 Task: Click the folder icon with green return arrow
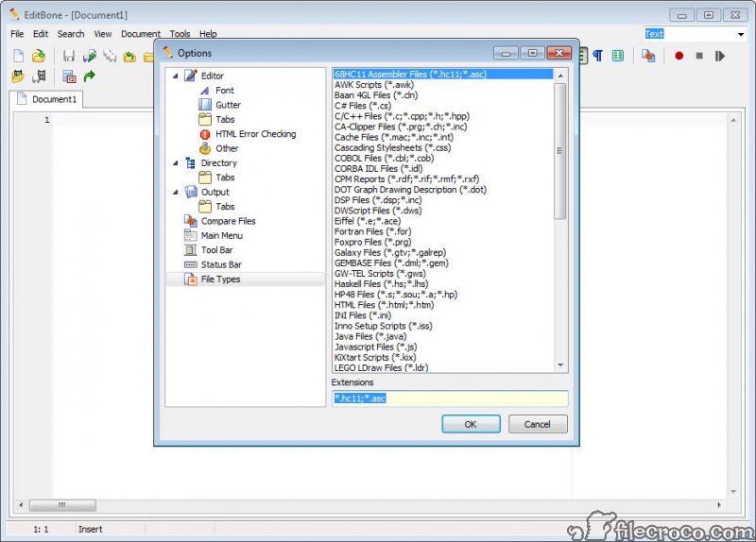tap(129, 57)
